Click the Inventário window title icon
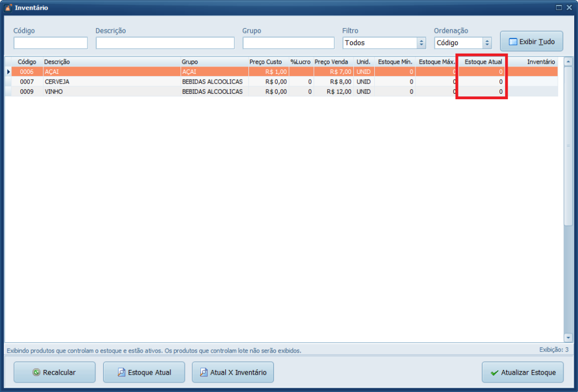The width and height of the screenshot is (578, 392). tap(8, 8)
